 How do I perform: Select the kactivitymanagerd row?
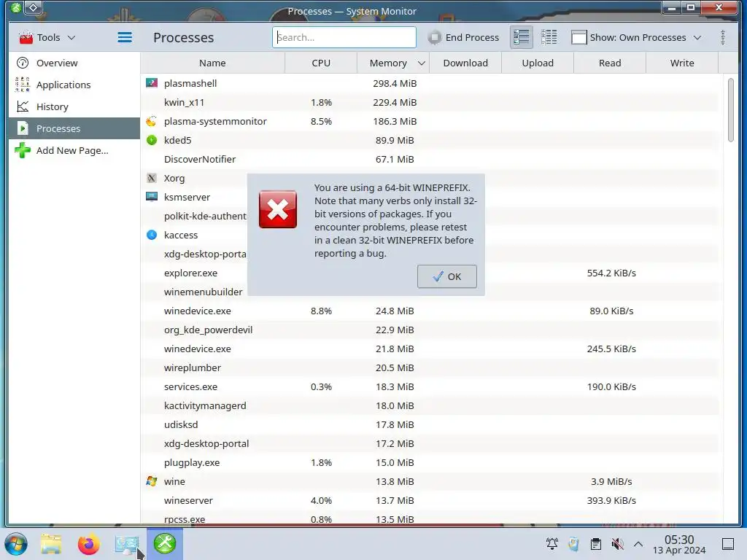coord(430,405)
